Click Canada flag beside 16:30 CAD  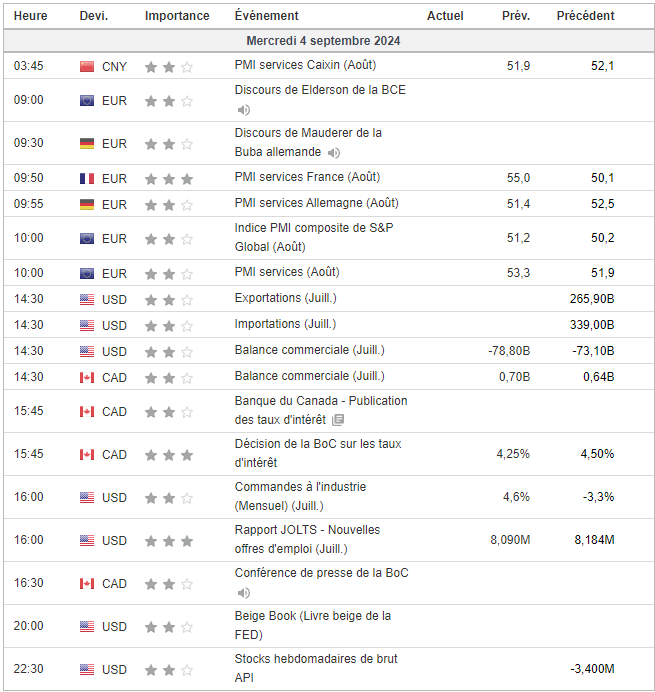(87, 584)
